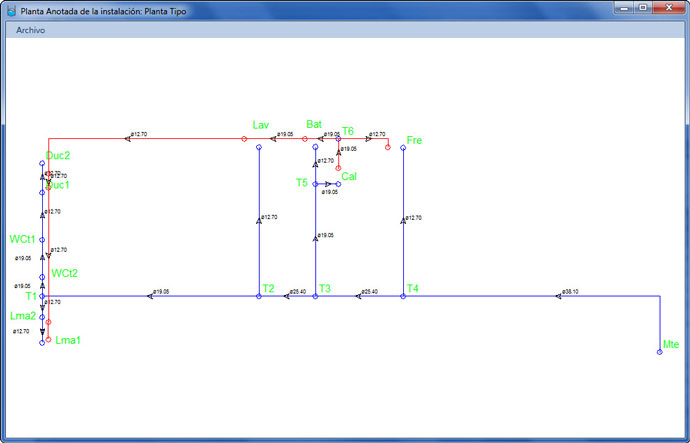The height and width of the screenshot is (443, 690).
Task: Select the Duc2 blue node circle
Action: click(x=42, y=164)
